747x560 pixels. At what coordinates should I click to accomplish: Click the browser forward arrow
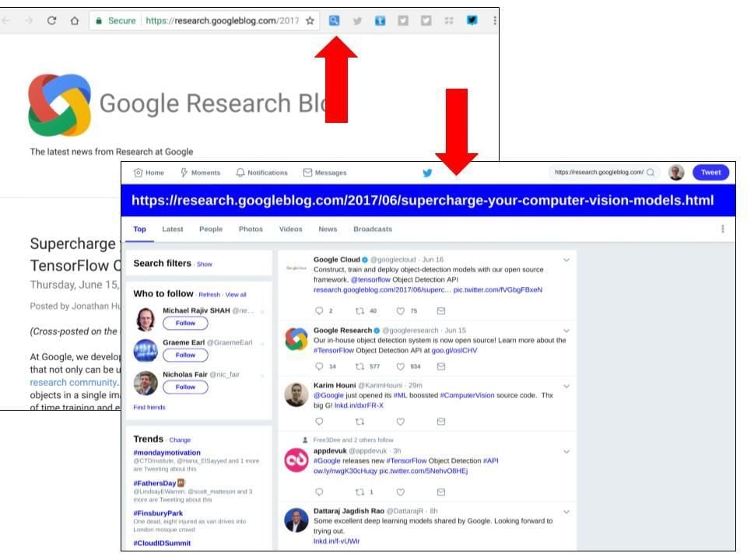click(29, 20)
